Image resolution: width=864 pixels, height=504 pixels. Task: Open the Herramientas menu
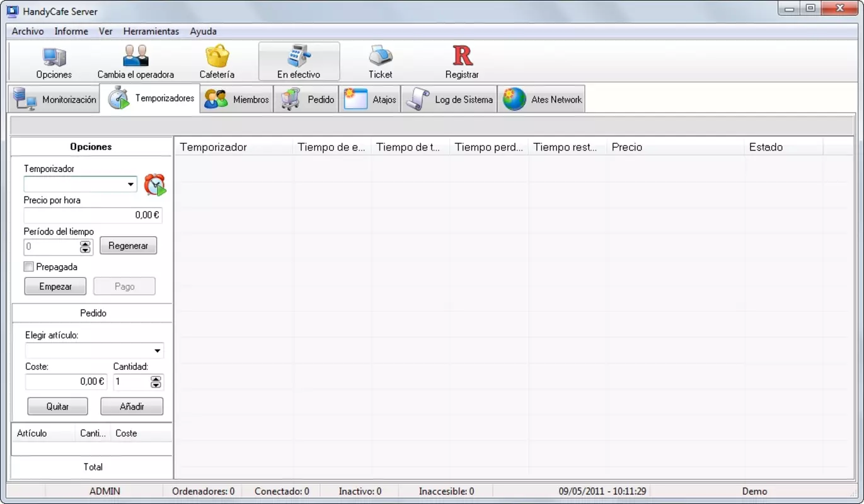coord(151,31)
